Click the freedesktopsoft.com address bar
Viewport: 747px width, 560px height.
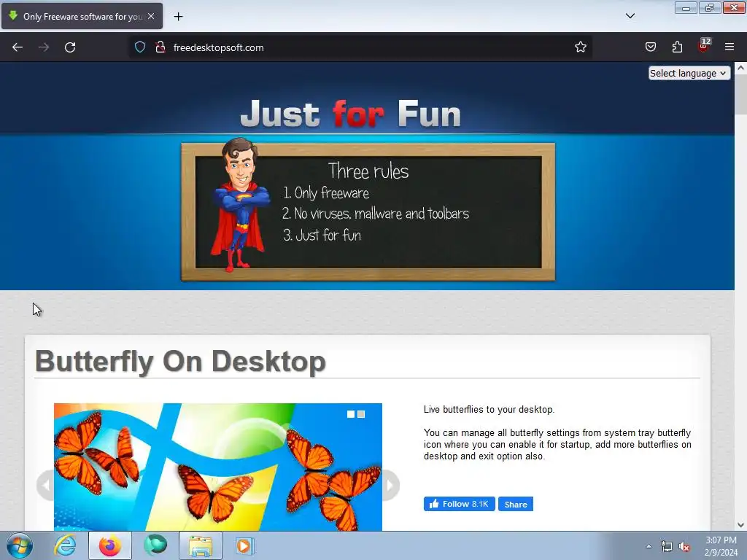click(362, 47)
